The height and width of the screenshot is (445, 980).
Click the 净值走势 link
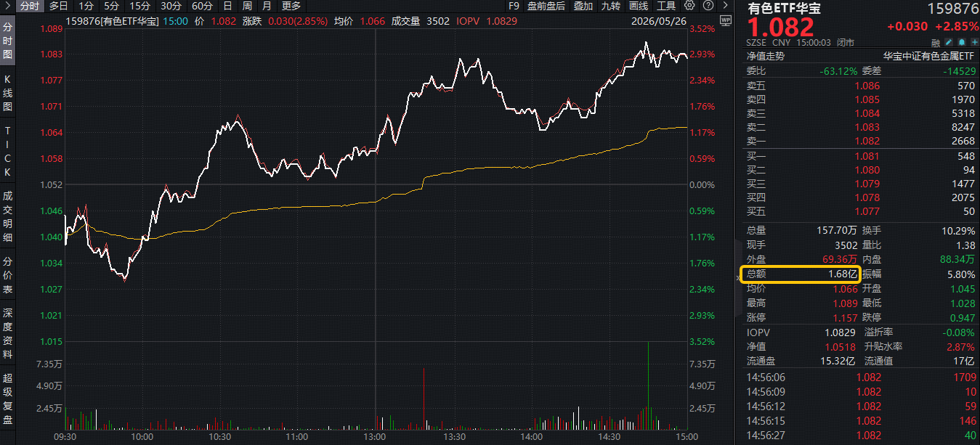(766, 56)
